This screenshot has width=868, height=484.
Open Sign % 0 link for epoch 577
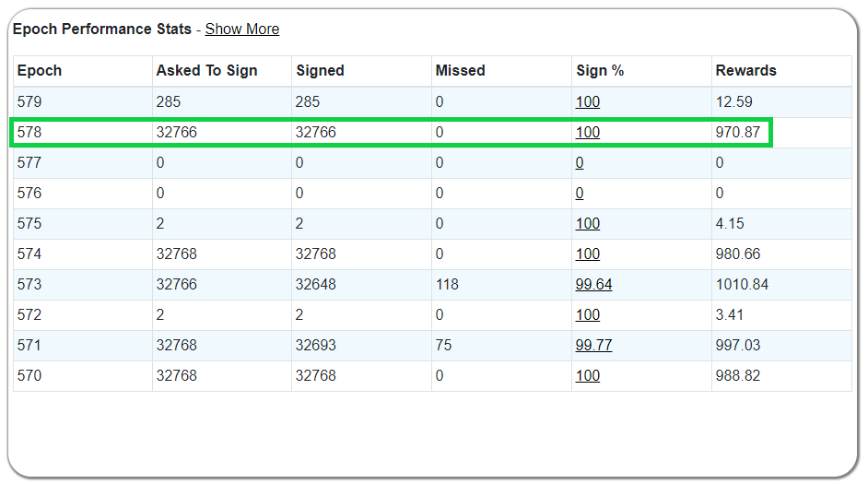click(579, 163)
